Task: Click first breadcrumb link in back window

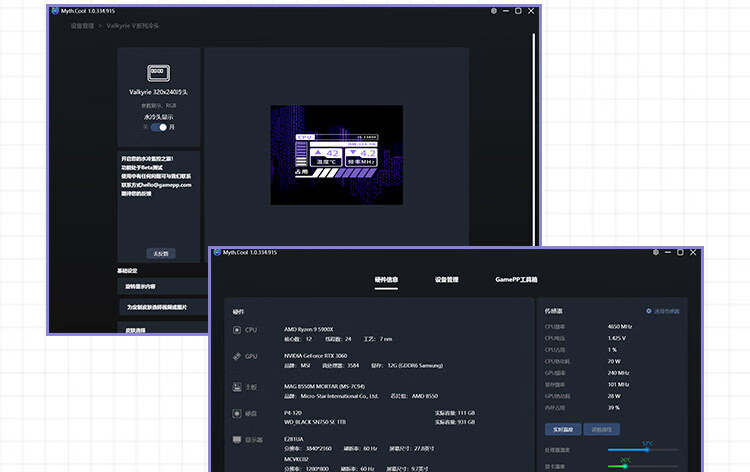Action: pos(82,26)
